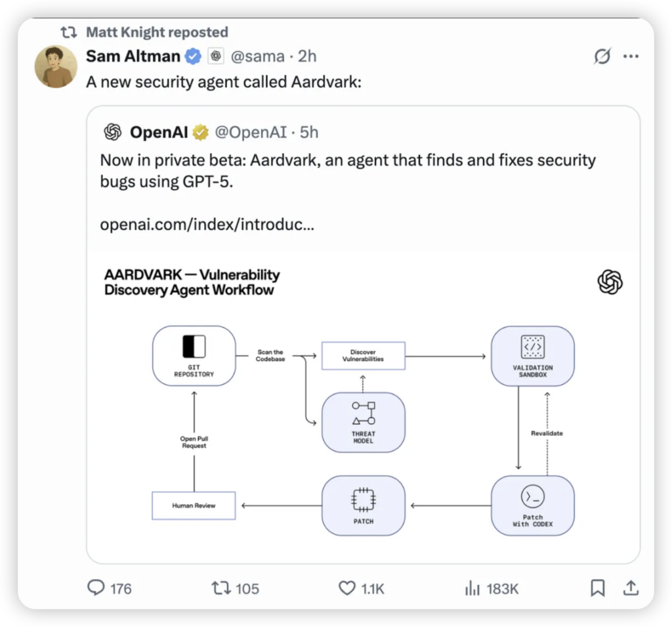Click OpenAI's gold verified badge

pyautogui.click(x=201, y=133)
